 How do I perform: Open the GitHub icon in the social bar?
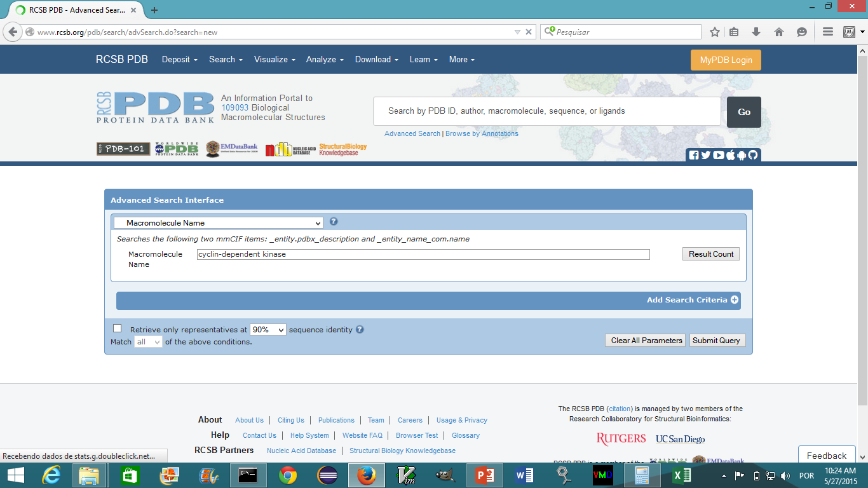(x=753, y=155)
